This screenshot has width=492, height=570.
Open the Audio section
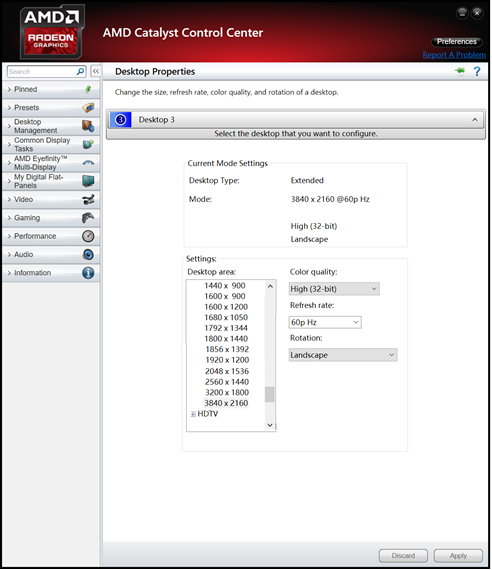click(51, 254)
